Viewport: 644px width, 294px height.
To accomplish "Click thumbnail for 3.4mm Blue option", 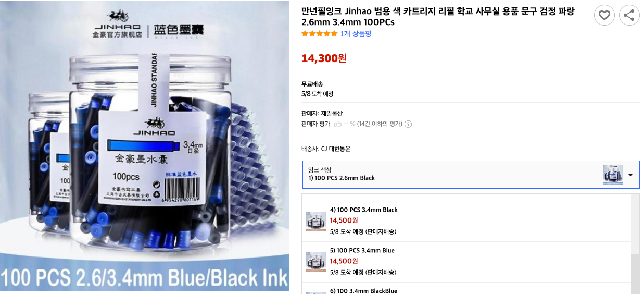I will [316, 262].
